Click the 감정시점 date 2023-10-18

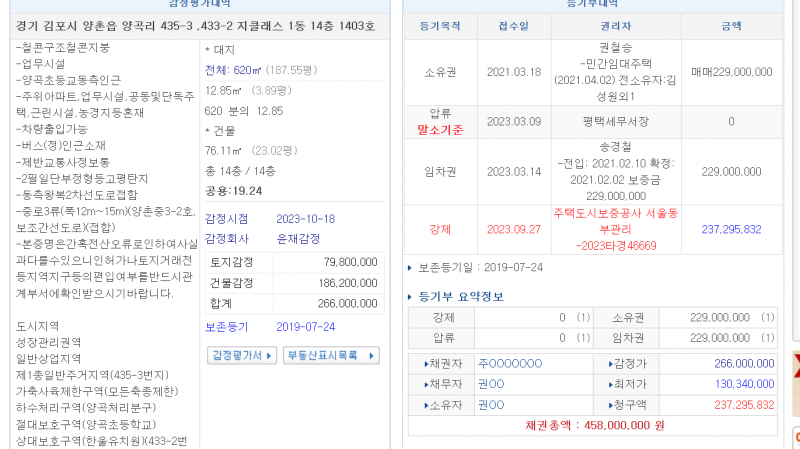305,219
